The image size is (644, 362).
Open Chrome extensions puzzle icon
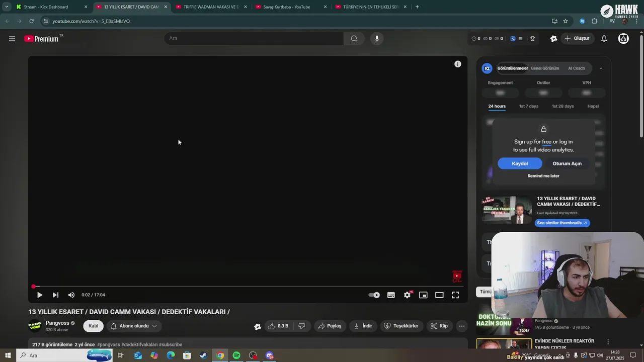595,21
